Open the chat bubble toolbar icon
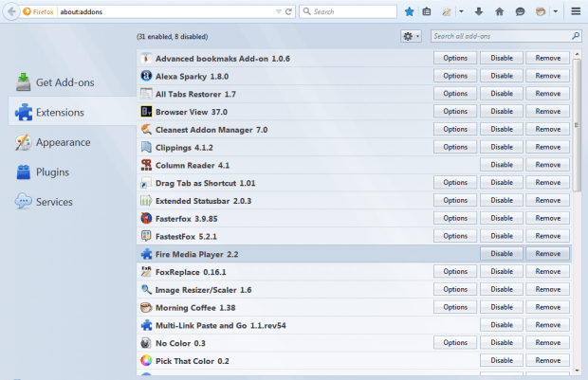 point(520,11)
